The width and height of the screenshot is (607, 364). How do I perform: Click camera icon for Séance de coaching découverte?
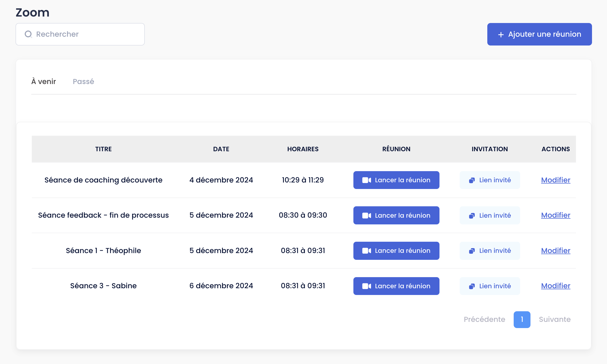pyautogui.click(x=367, y=180)
